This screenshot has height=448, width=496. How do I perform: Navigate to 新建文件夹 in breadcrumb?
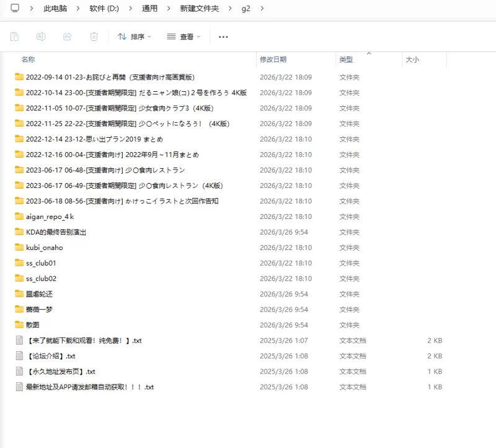click(x=199, y=9)
